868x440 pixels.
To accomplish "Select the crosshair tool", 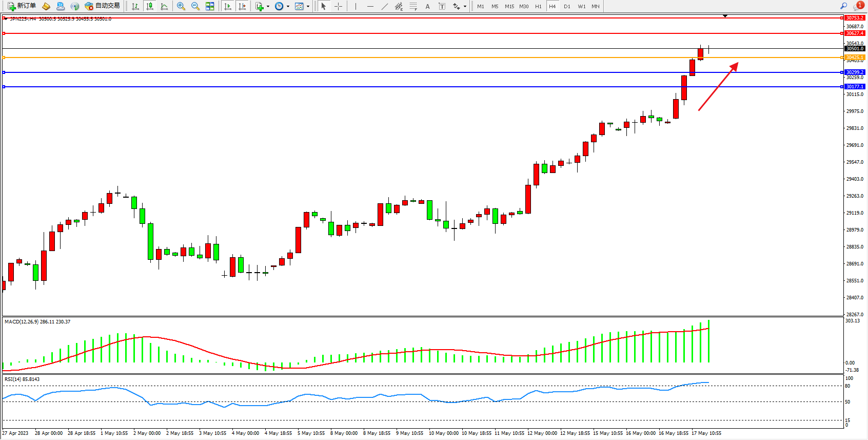I will 338,6.
